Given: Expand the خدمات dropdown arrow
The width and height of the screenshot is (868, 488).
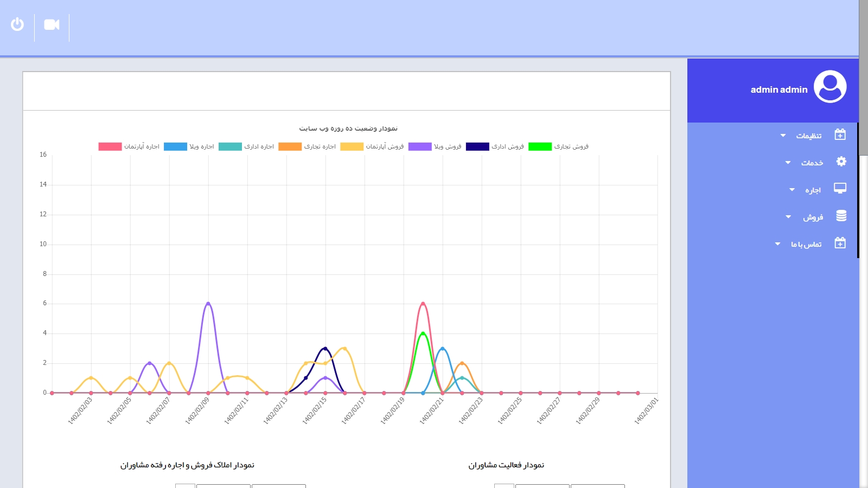Looking at the screenshot, I should [788, 163].
